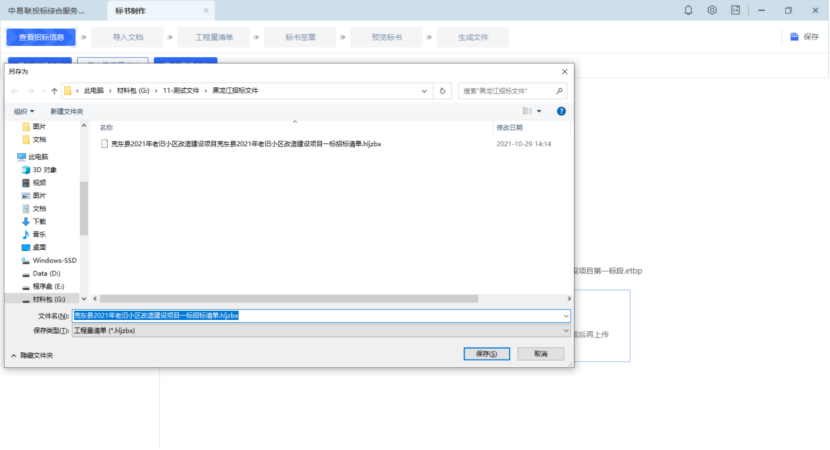
Task: Open the 下载 downloads folder
Action: coord(39,221)
